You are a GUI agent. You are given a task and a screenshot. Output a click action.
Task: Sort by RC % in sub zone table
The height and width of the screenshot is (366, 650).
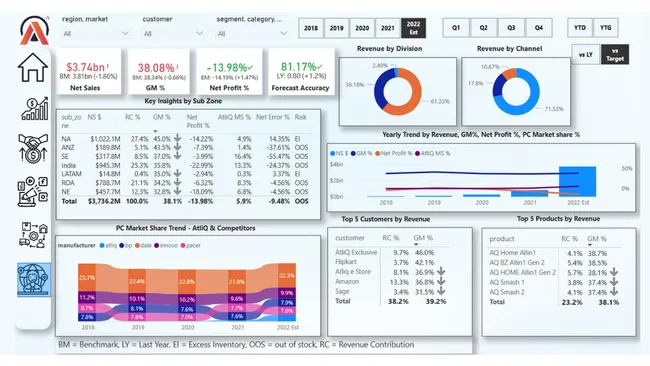pos(133,117)
